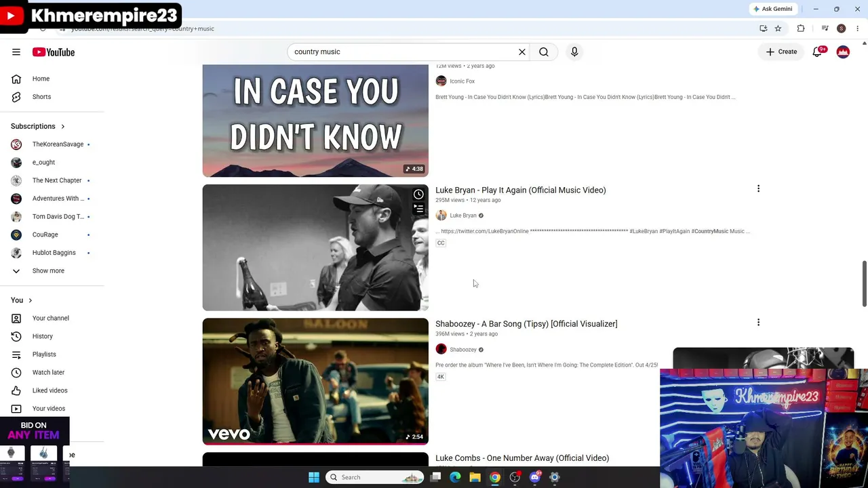Click the Ask Gemini button
868x488 pixels.
pyautogui.click(x=772, y=9)
